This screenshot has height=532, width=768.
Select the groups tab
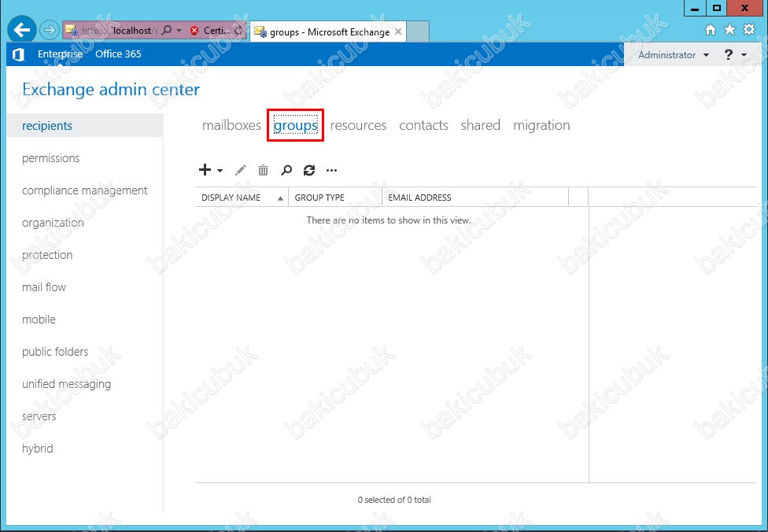pyautogui.click(x=296, y=126)
